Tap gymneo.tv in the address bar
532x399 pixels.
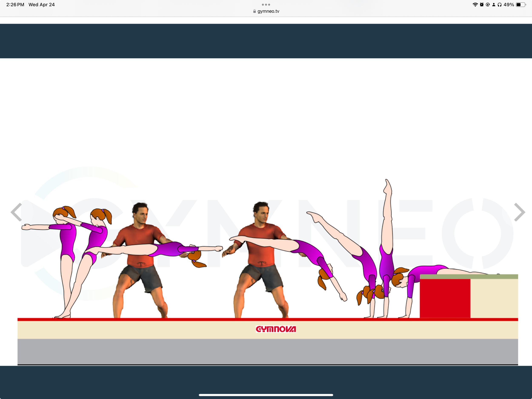coord(268,11)
